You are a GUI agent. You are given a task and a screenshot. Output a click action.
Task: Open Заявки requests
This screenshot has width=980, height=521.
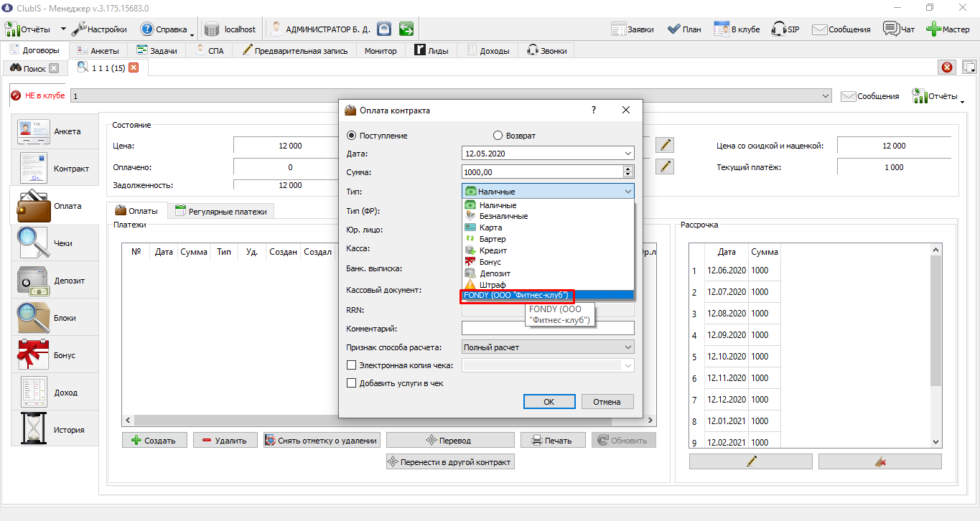coord(633,29)
